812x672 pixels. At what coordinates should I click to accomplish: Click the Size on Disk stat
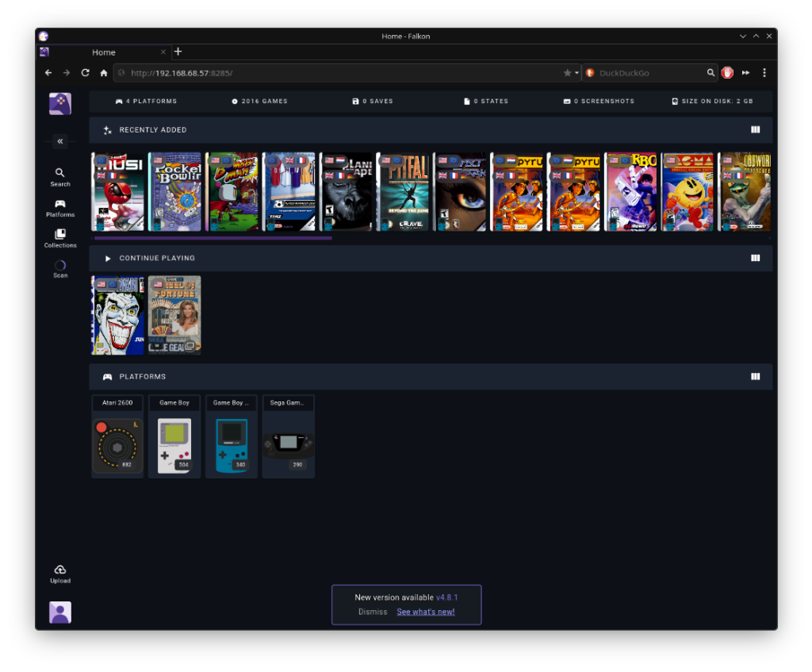(x=712, y=101)
